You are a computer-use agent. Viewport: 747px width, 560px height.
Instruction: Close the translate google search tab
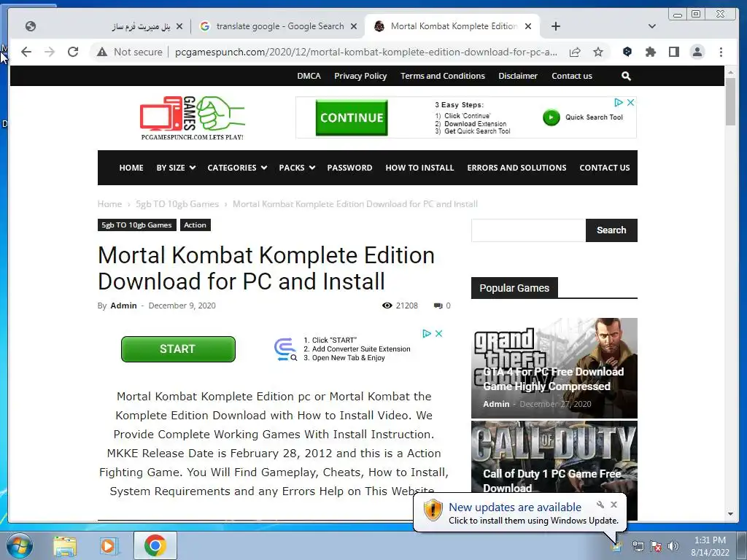tap(354, 26)
